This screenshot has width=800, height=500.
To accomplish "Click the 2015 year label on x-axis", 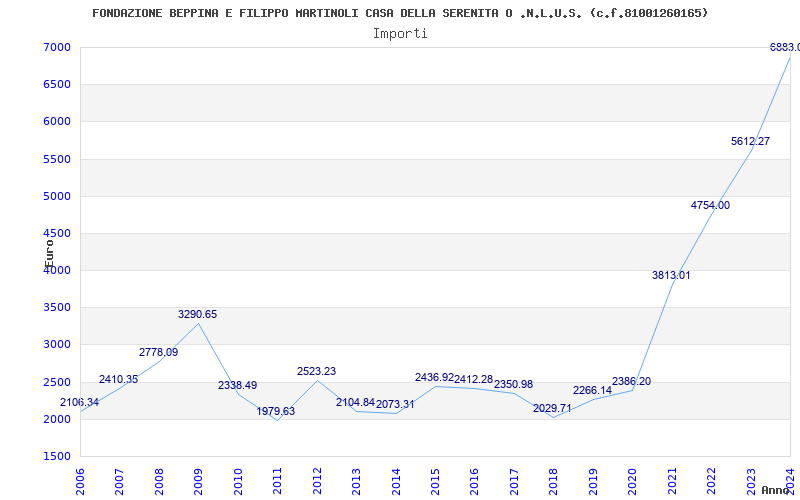I will coord(435,482).
